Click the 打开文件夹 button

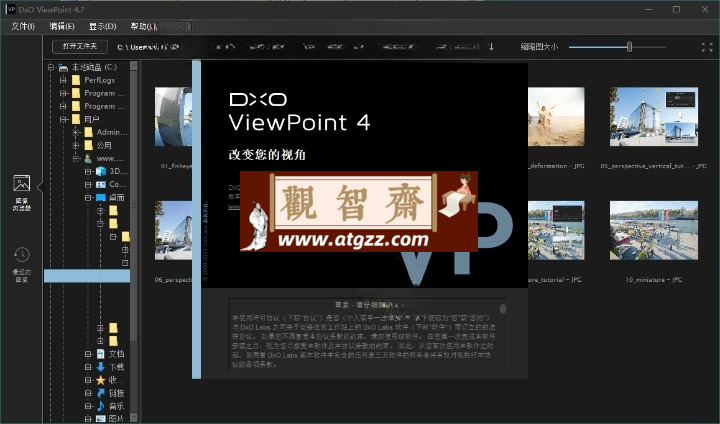point(80,46)
